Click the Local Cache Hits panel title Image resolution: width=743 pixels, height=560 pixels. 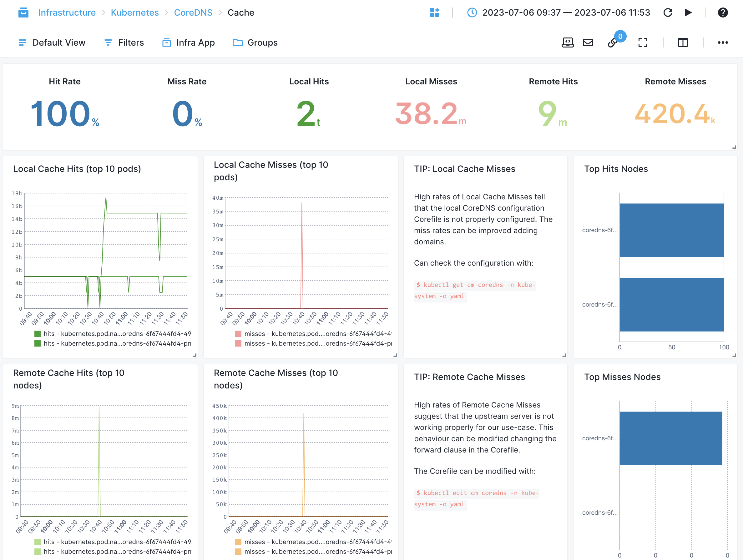point(77,169)
